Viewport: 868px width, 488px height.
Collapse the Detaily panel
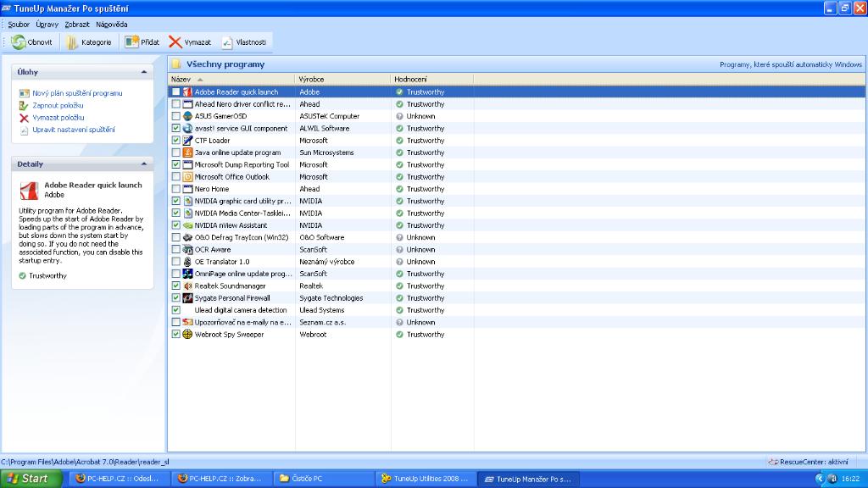tap(144, 164)
